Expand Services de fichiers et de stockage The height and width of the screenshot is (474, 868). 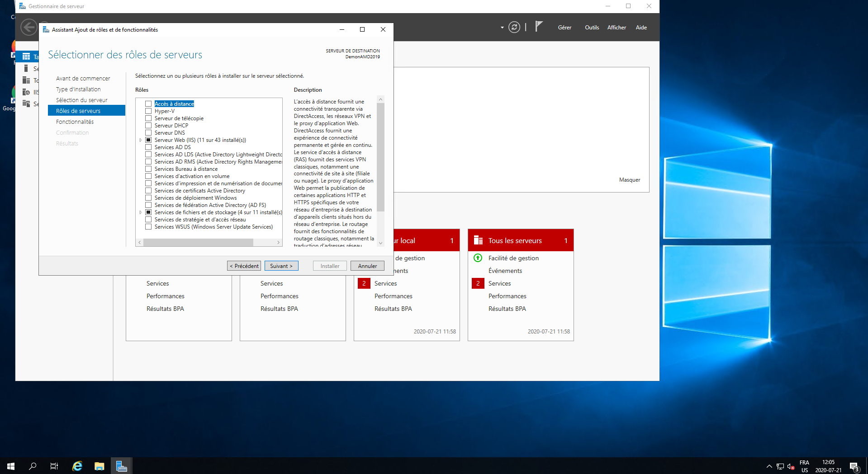141,212
